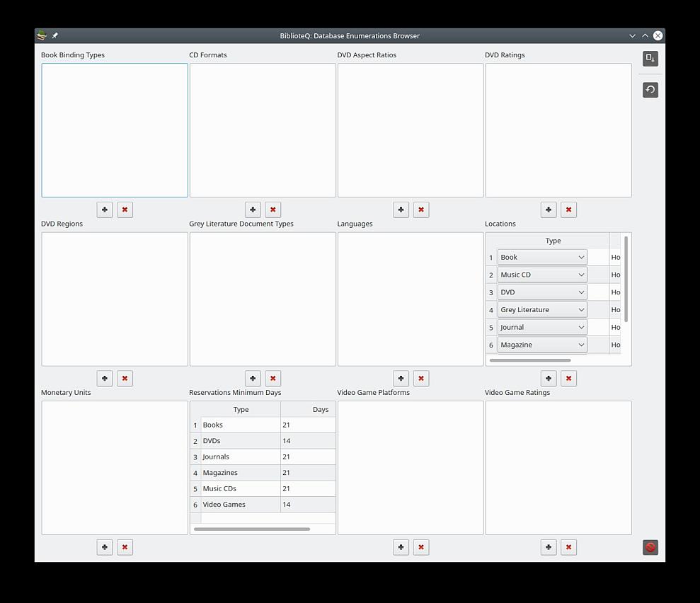Remove selected Video Game Ratings entry
The height and width of the screenshot is (603, 700).
pyautogui.click(x=569, y=547)
